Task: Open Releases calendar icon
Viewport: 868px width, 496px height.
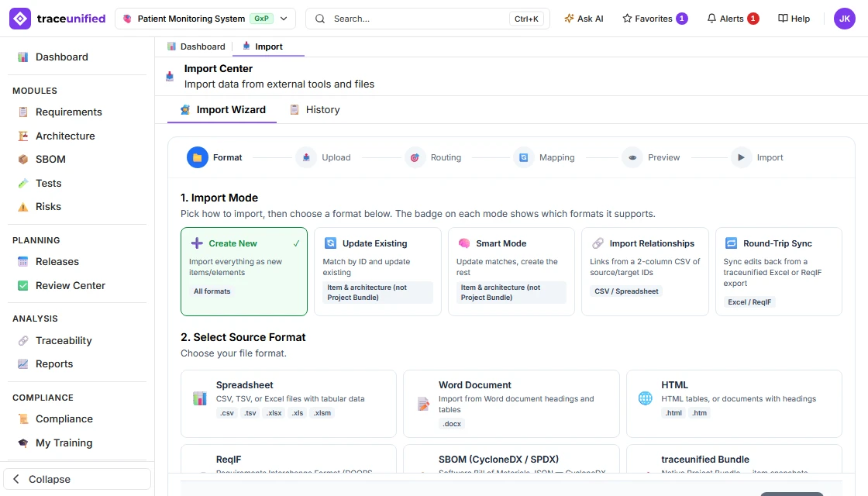Action: pyautogui.click(x=22, y=262)
